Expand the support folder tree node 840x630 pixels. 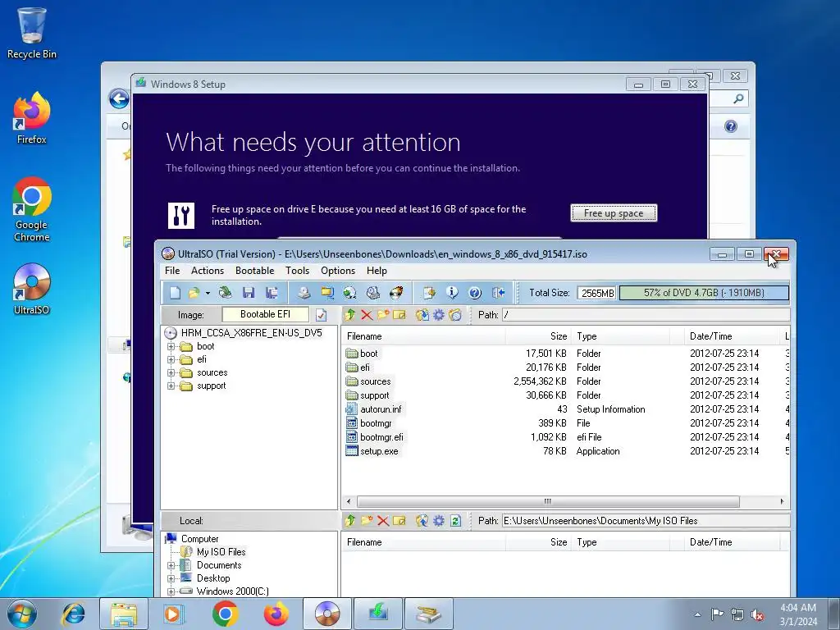click(x=171, y=386)
